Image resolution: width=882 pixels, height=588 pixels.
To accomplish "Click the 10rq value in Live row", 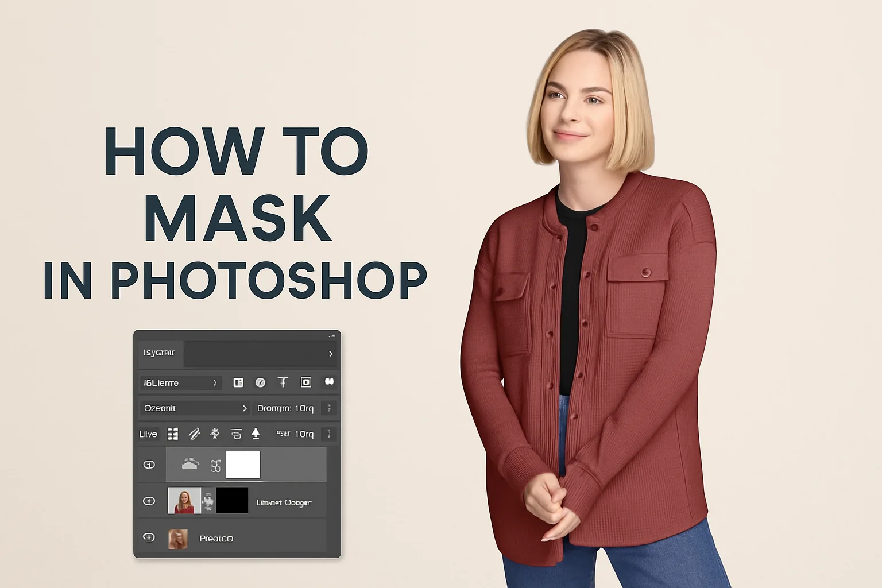I will pyautogui.click(x=304, y=434).
